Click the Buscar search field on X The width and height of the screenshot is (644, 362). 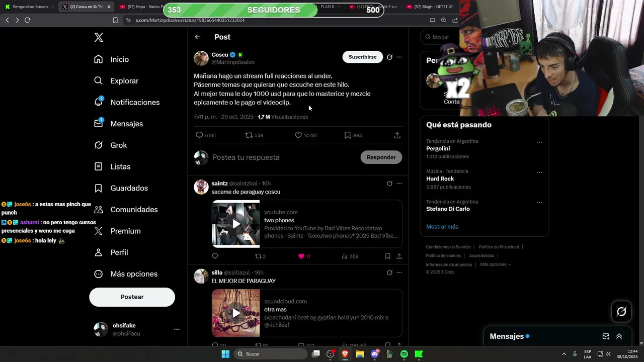click(440, 37)
